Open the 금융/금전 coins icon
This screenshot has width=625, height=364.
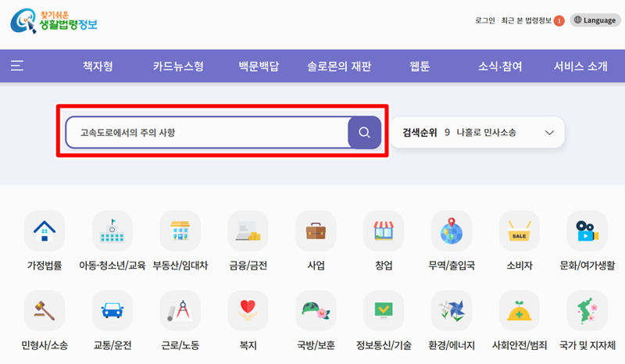click(x=248, y=231)
